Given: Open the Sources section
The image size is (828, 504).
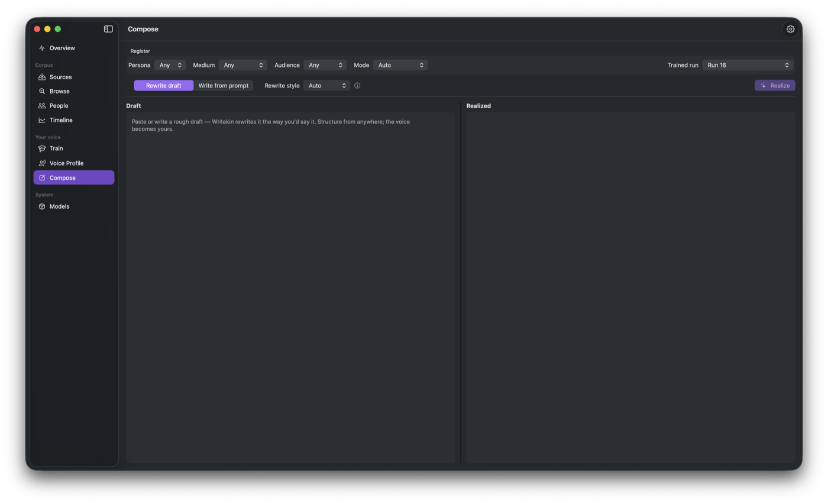Looking at the screenshot, I should (x=74, y=77).
